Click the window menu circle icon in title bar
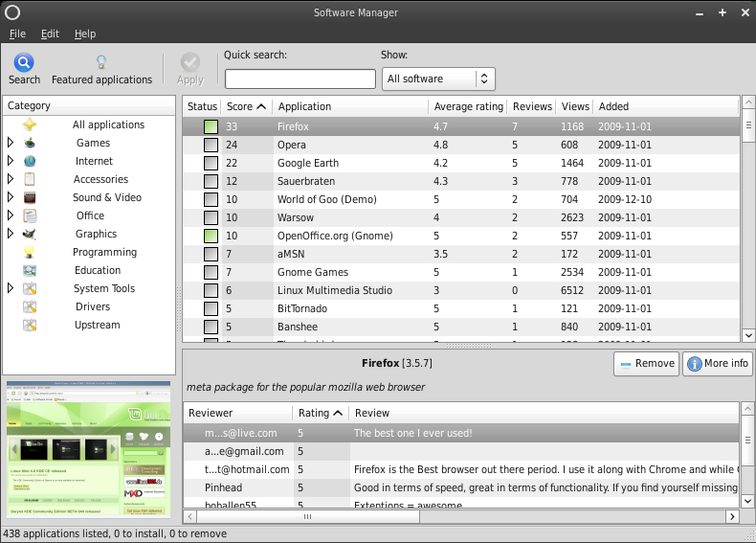756x543 pixels. point(12,12)
